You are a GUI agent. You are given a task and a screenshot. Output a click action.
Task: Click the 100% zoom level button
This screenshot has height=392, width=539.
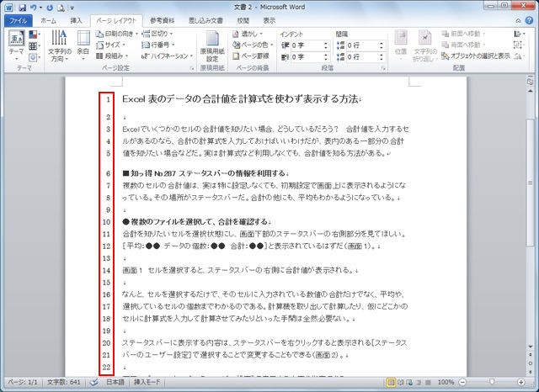click(446, 382)
